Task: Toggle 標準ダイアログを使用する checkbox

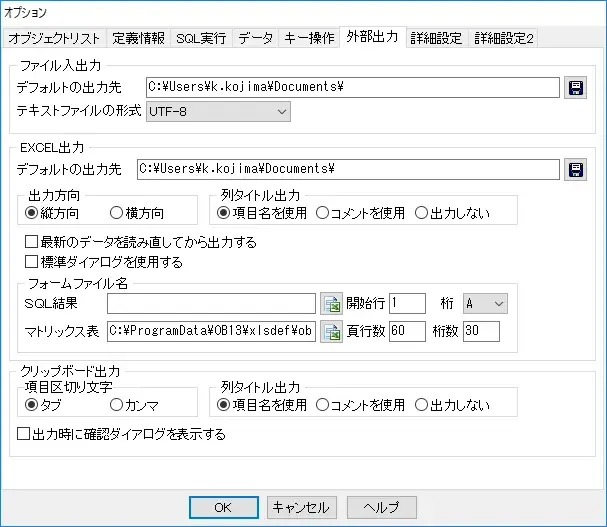Action: pos(32,262)
